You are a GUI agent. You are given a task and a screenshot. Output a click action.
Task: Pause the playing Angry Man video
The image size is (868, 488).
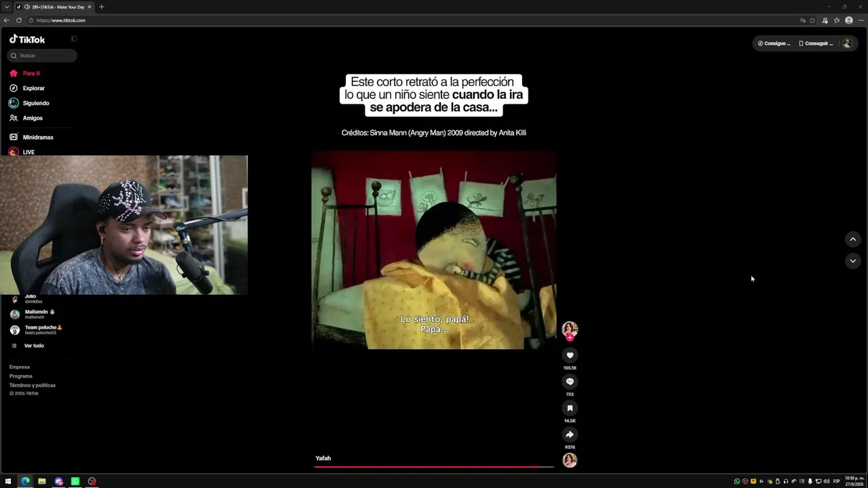[434, 249]
